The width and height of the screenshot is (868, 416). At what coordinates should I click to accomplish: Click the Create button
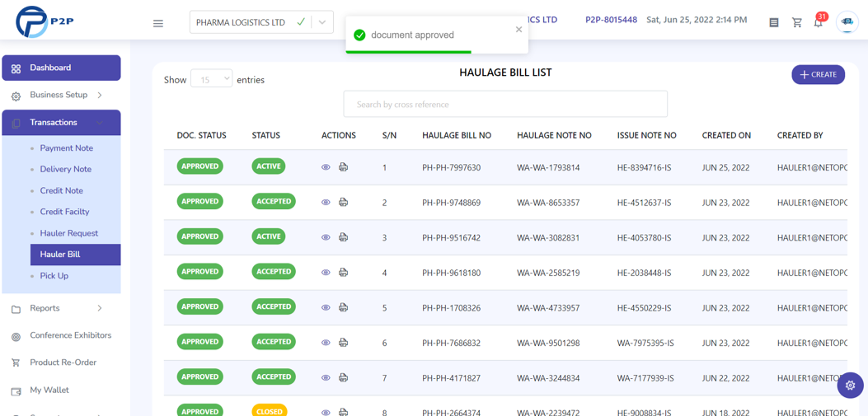coord(819,74)
